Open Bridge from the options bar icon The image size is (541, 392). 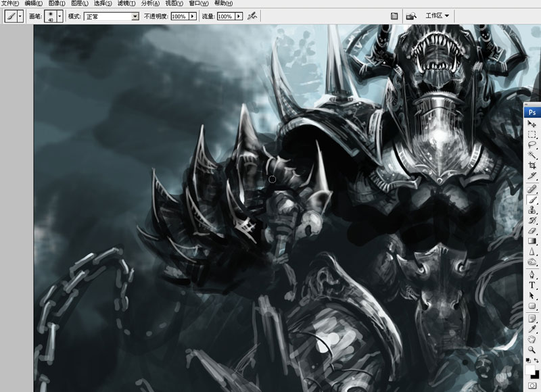pyautogui.click(x=411, y=16)
